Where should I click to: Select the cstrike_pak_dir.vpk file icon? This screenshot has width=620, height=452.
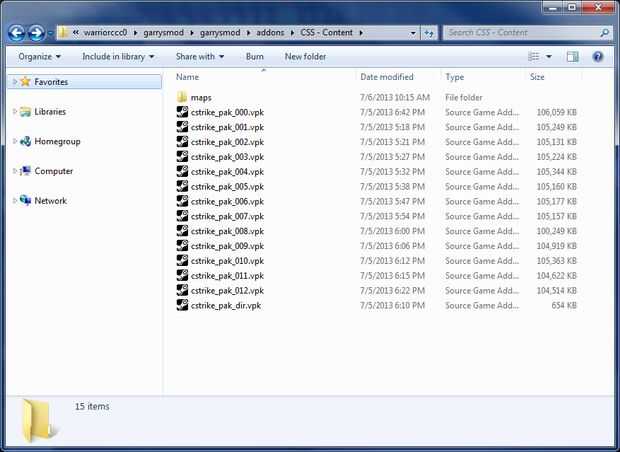click(182, 305)
